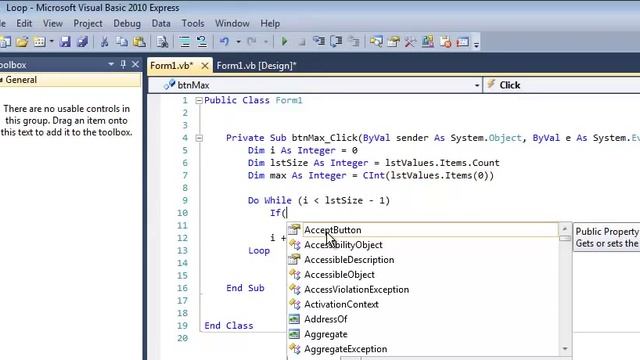Click the Object Browser toolbar icon
Screen dimensions: 640x360
point(428,42)
